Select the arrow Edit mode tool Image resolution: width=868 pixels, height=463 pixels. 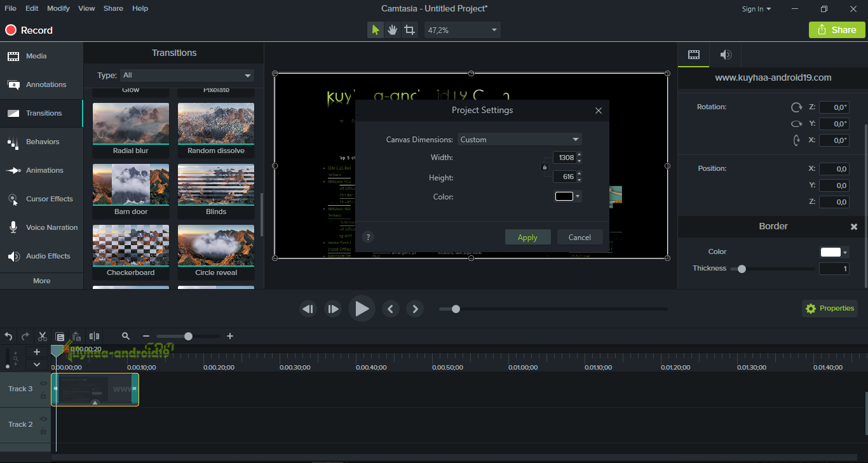(x=376, y=30)
